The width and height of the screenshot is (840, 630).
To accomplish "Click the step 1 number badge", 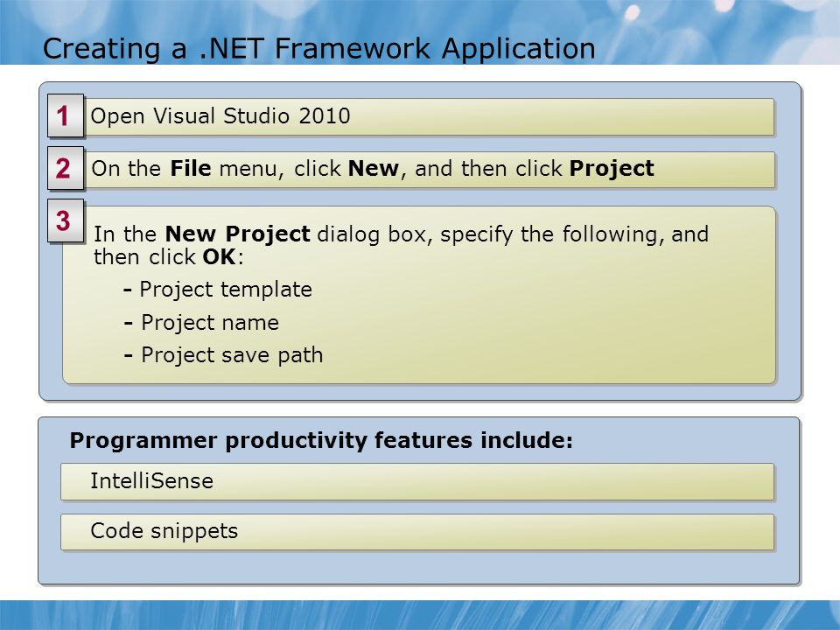I will click(x=66, y=115).
